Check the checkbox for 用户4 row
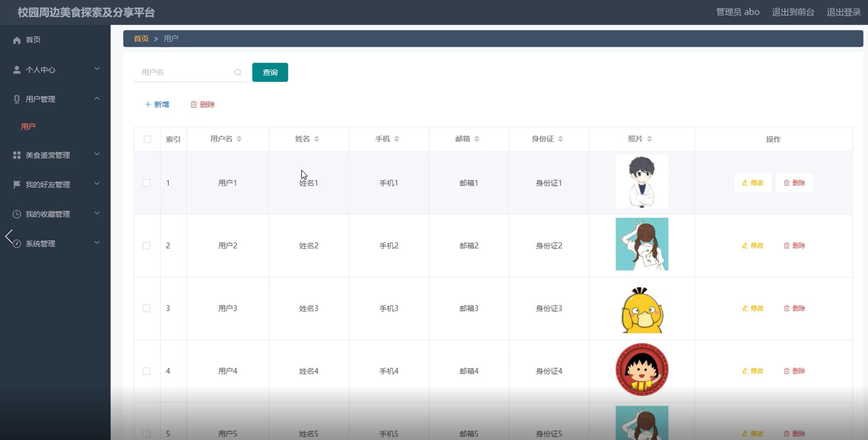Viewport: 868px width, 440px height. [x=147, y=371]
